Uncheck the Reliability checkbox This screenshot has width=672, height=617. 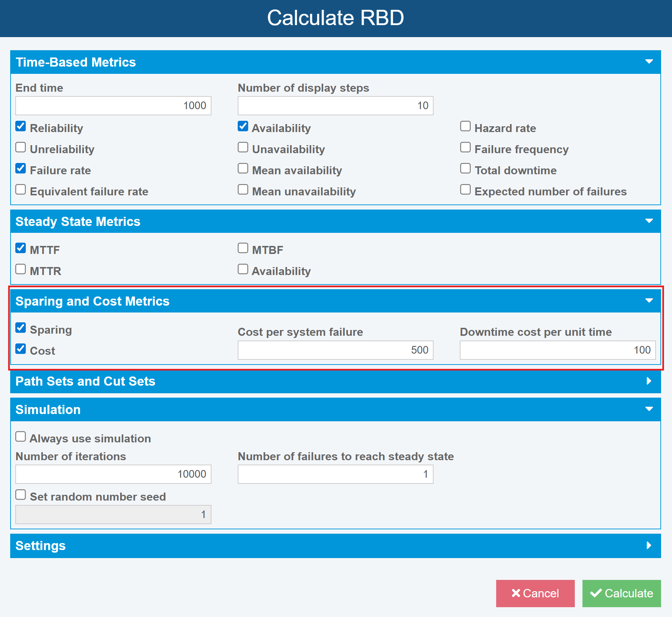tap(21, 127)
